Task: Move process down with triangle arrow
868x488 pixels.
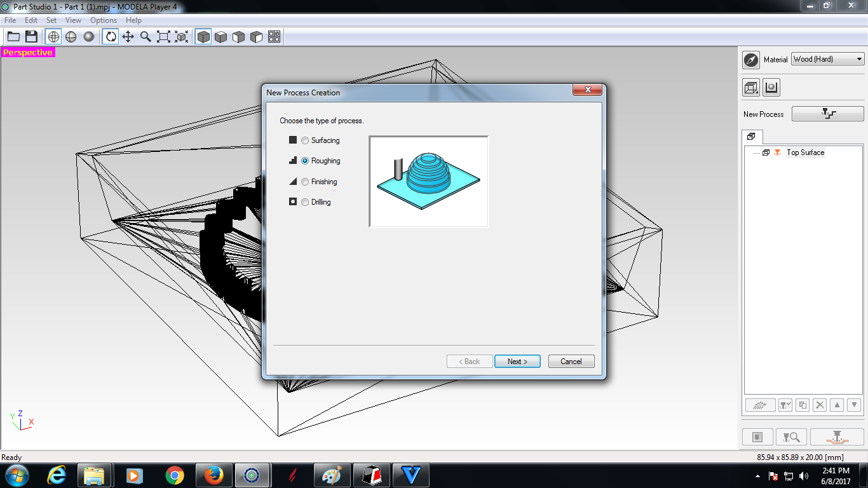Action: [x=854, y=405]
